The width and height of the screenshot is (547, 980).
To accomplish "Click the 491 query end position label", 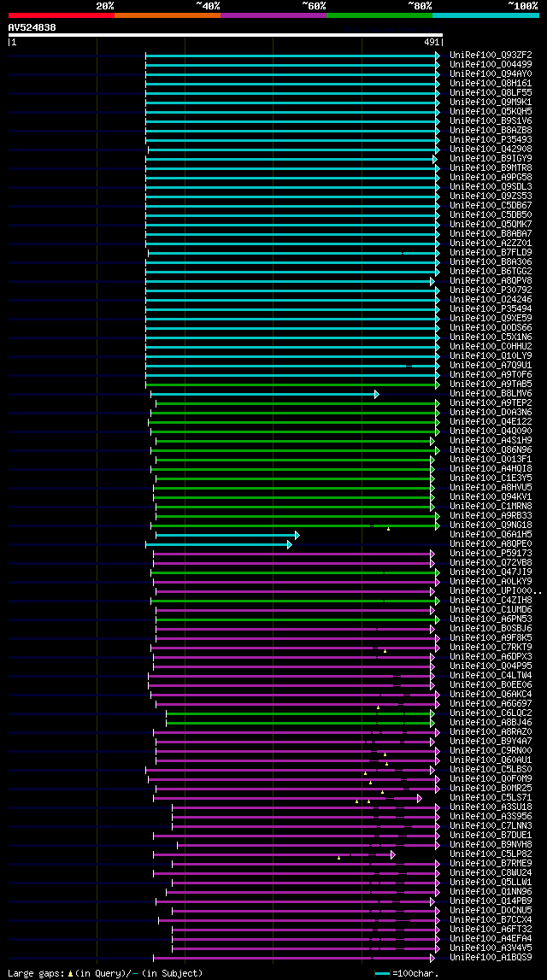I will (432, 43).
